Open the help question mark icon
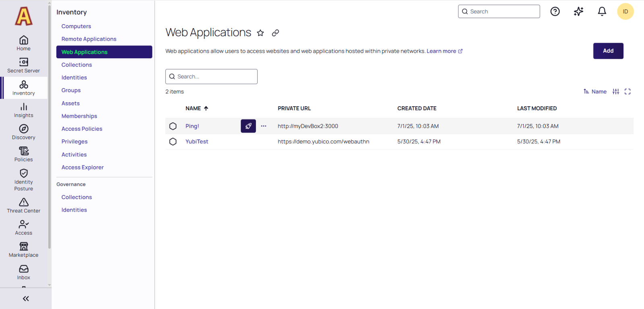 [x=555, y=12]
